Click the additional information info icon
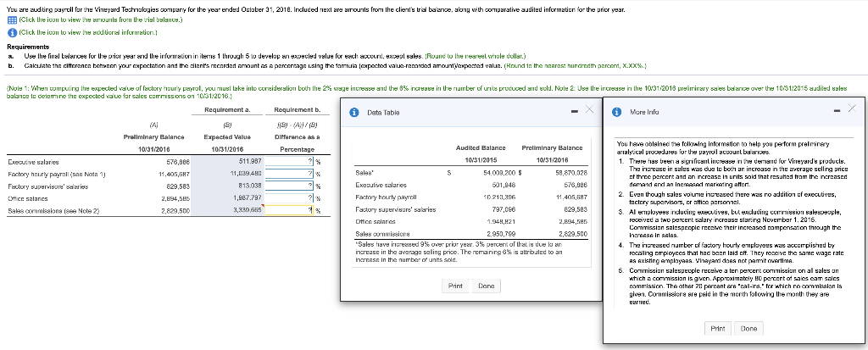This screenshot has height=350, width=868. click(x=11, y=32)
